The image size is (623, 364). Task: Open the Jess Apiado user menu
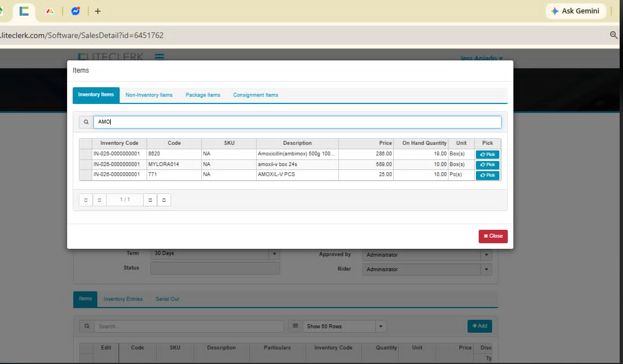click(x=481, y=58)
